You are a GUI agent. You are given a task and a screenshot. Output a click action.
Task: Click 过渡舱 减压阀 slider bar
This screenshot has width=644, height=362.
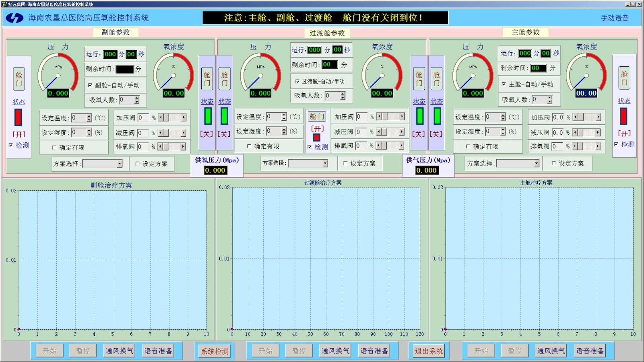(390, 132)
